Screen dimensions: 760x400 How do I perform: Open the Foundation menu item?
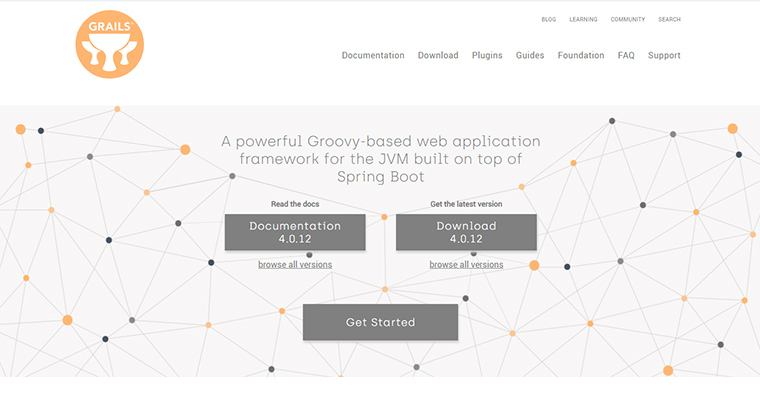[x=581, y=55]
